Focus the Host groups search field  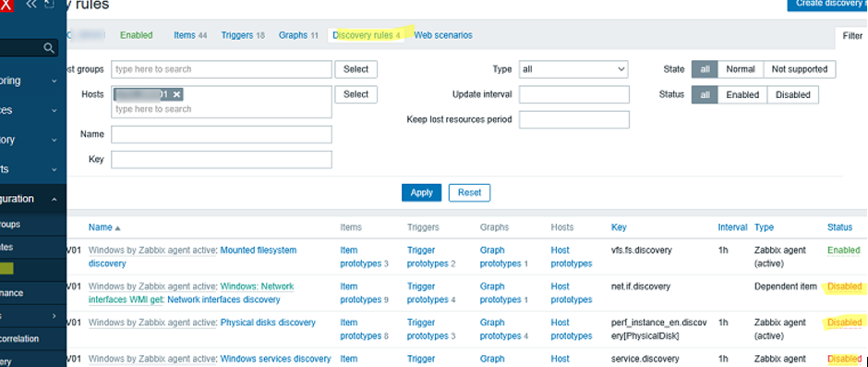[222, 69]
